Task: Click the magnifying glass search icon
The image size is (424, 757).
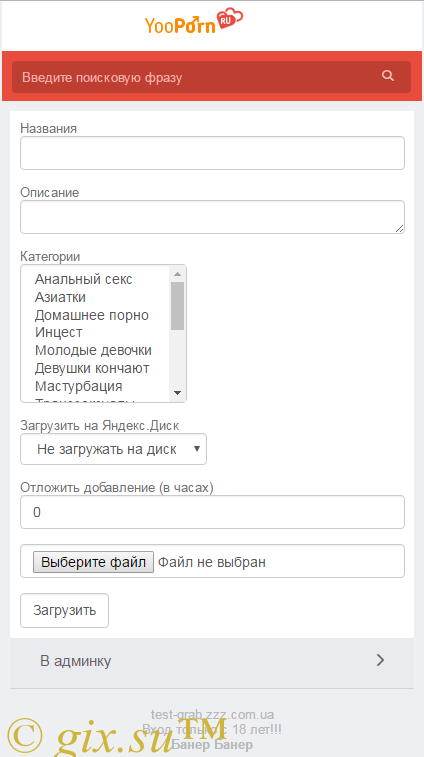Action: coord(388,76)
